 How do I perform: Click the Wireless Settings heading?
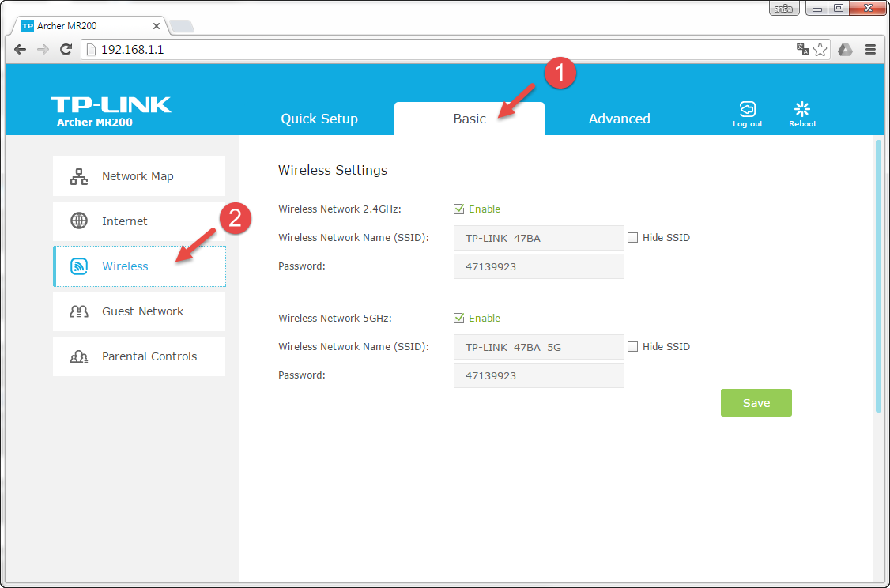tap(333, 170)
